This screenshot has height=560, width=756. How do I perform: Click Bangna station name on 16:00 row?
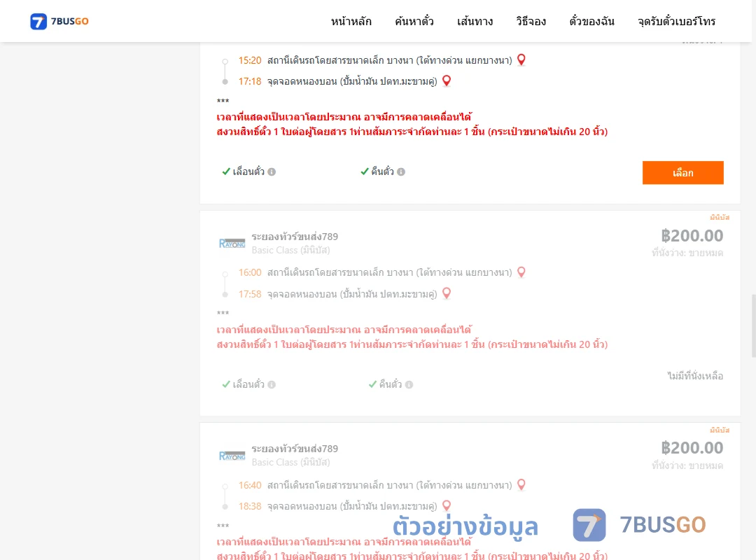[390, 272]
